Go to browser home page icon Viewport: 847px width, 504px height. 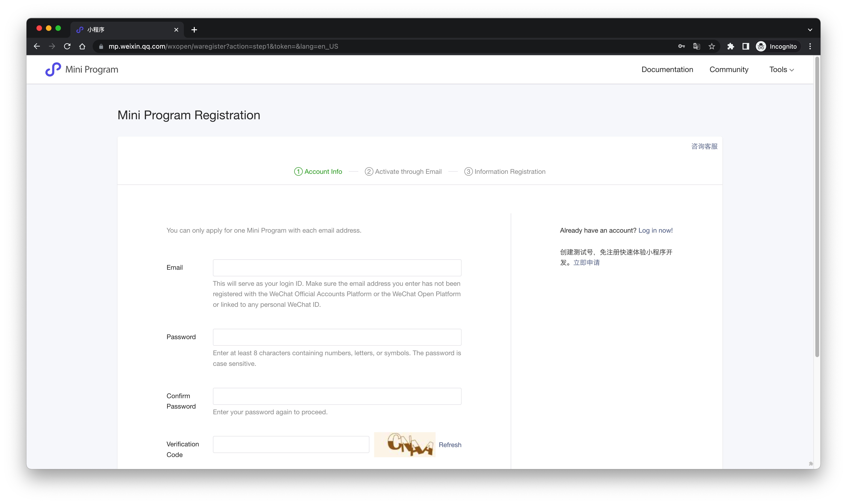[x=82, y=47]
